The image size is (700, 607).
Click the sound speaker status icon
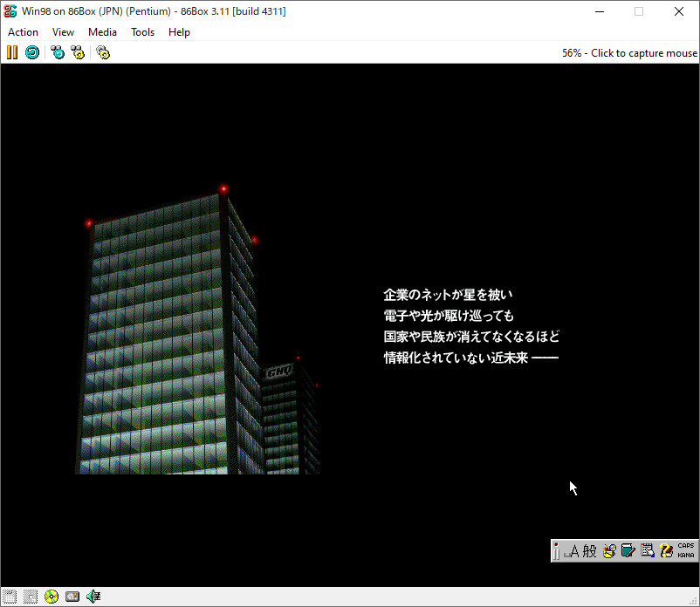tap(93, 597)
